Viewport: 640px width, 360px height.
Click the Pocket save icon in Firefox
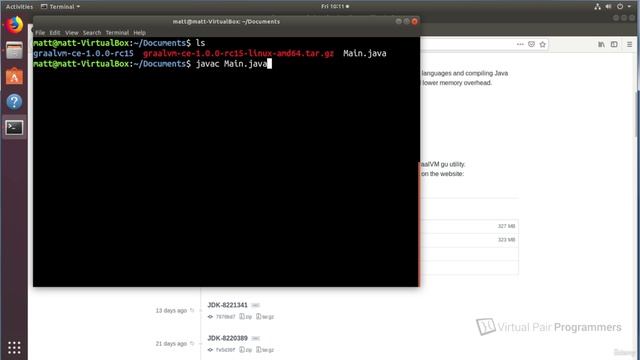pos(531,44)
